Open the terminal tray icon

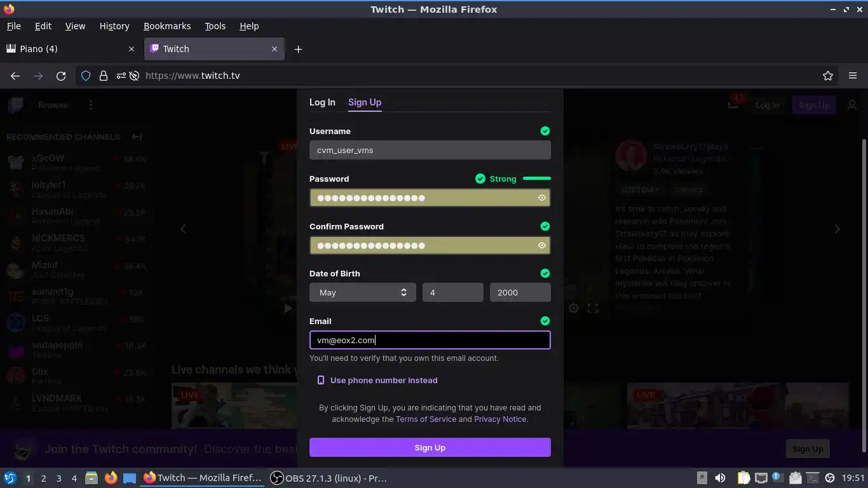coord(813,478)
